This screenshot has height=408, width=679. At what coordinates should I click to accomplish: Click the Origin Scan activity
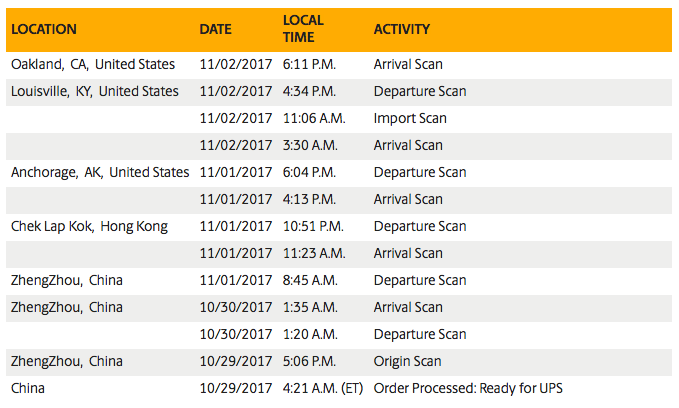(x=407, y=361)
